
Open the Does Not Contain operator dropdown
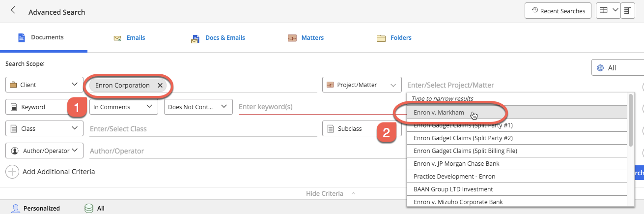198,107
